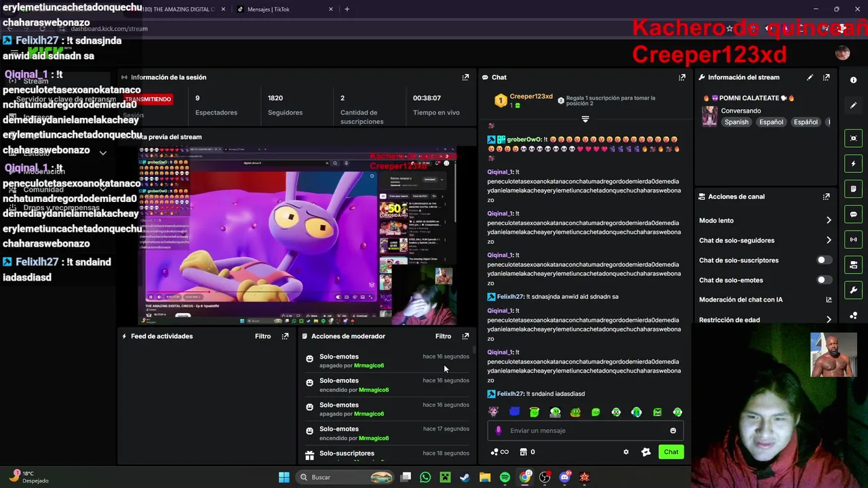Close the Mensajes | TikTok tab
The height and width of the screenshot is (488, 868).
click(331, 9)
